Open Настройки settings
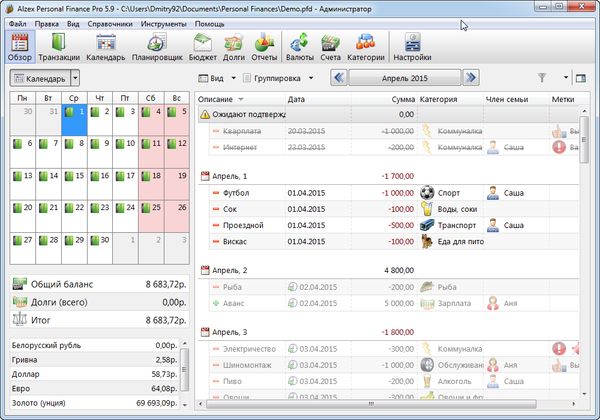This screenshot has height=420, width=600. pos(412,47)
